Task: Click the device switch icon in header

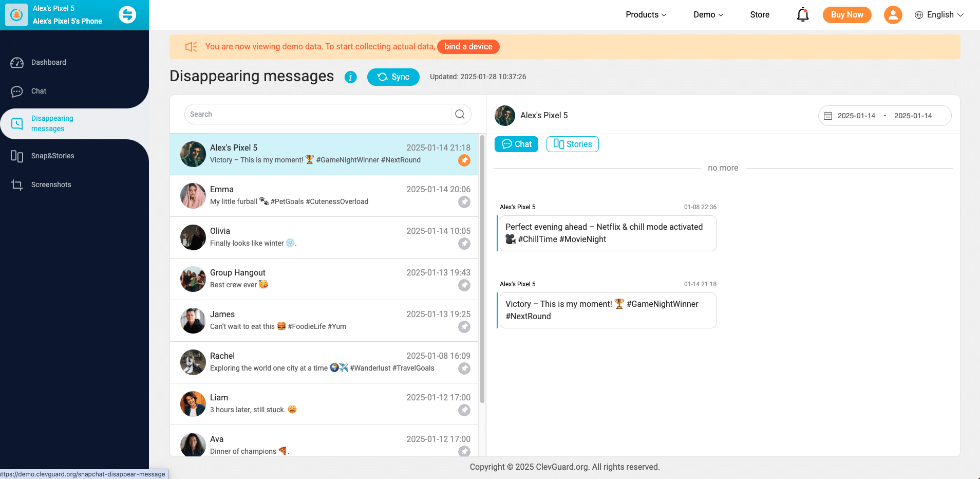Action: pos(127,14)
